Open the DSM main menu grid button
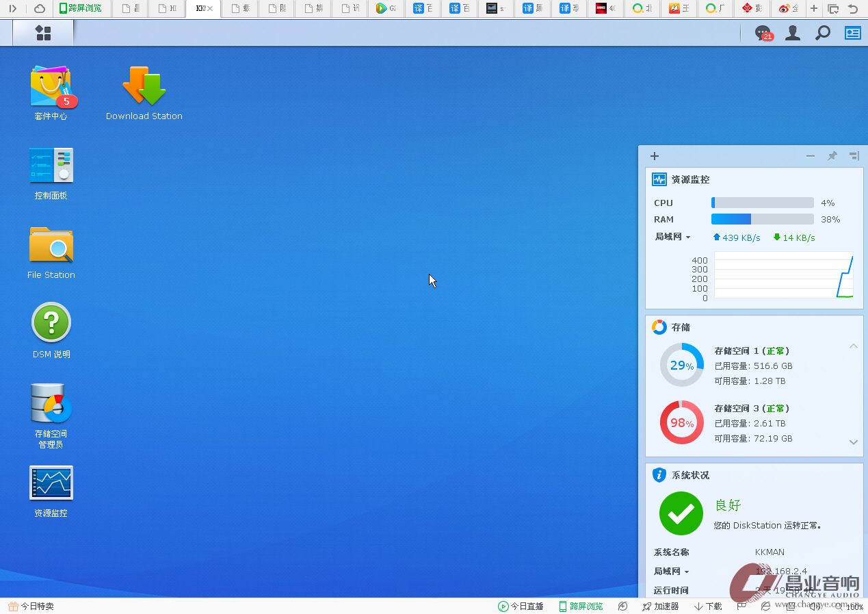This screenshot has height=614, width=868. click(x=43, y=33)
